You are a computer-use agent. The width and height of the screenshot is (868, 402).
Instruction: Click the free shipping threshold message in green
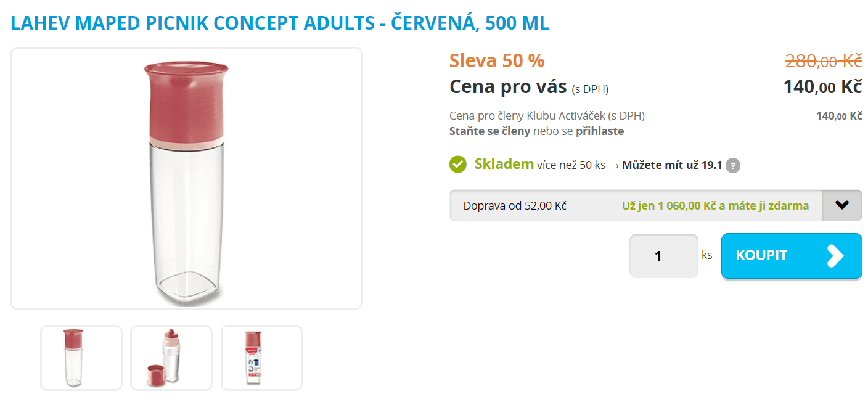click(715, 206)
